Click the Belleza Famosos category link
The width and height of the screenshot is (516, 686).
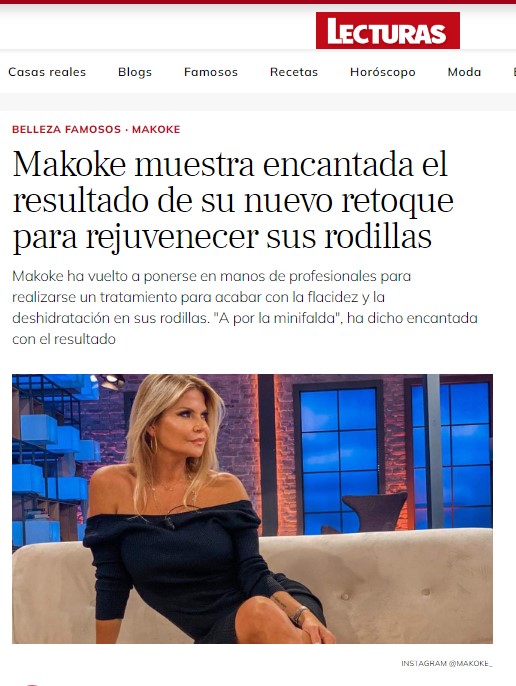[x=66, y=130]
